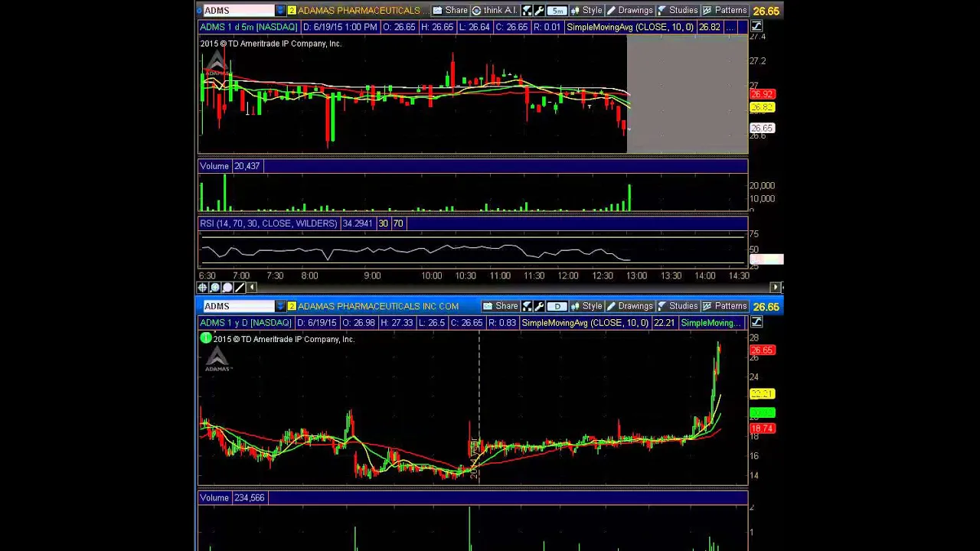Click the ADMS 1 y D [NASDAQ] header label
This screenshot has width=980, height=551.
tap(245, 323)
